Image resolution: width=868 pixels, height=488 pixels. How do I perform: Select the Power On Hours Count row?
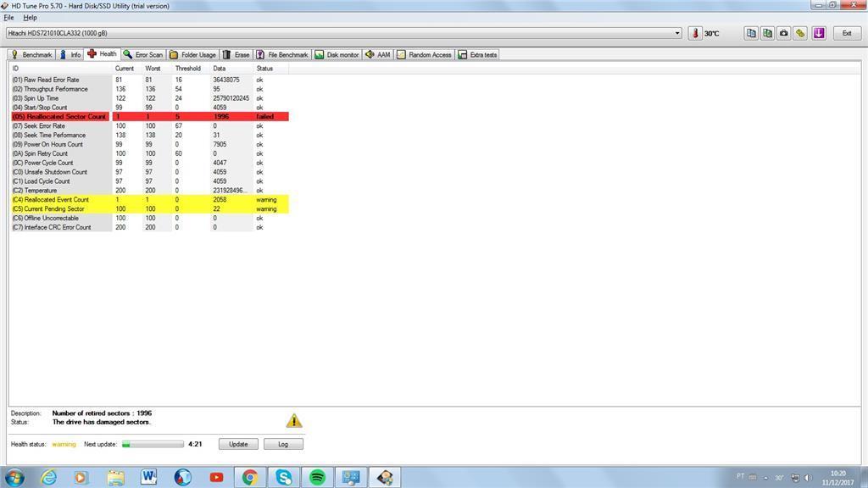[149, 144]
